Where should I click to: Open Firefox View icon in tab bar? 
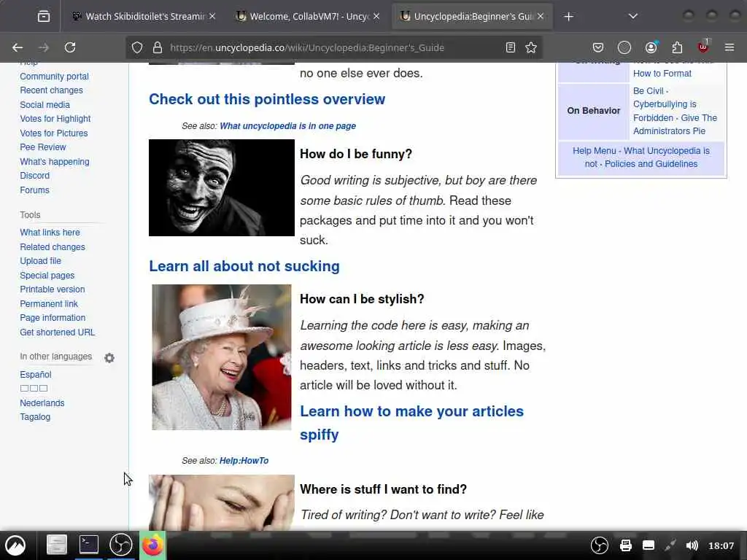pos(43,17)
